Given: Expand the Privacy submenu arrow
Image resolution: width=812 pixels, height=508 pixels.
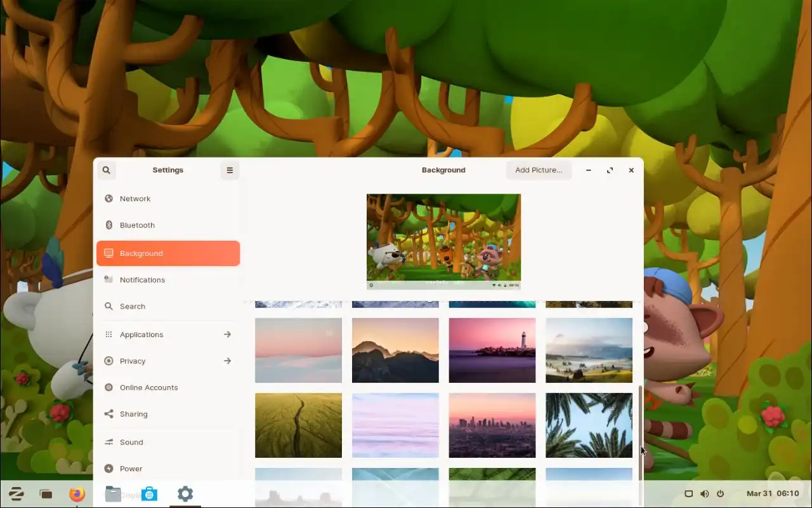Looking at the screenshot, I should pos(227,361).
